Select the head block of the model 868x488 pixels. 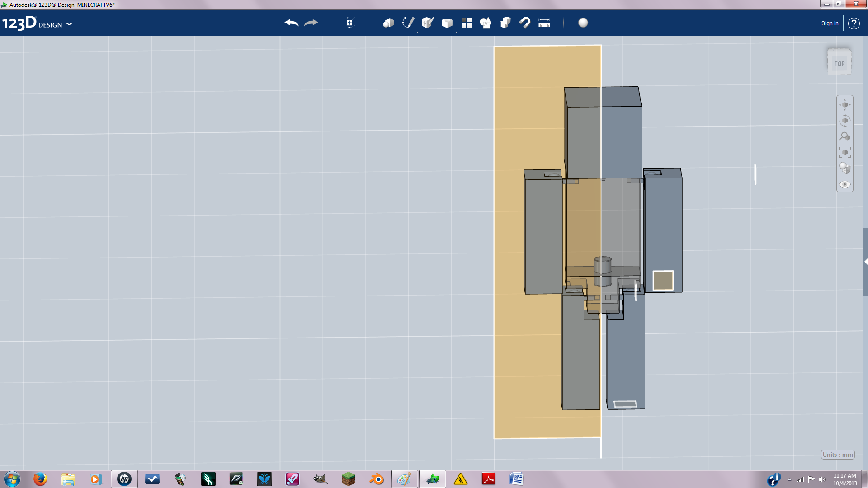(x=603, y=133)
